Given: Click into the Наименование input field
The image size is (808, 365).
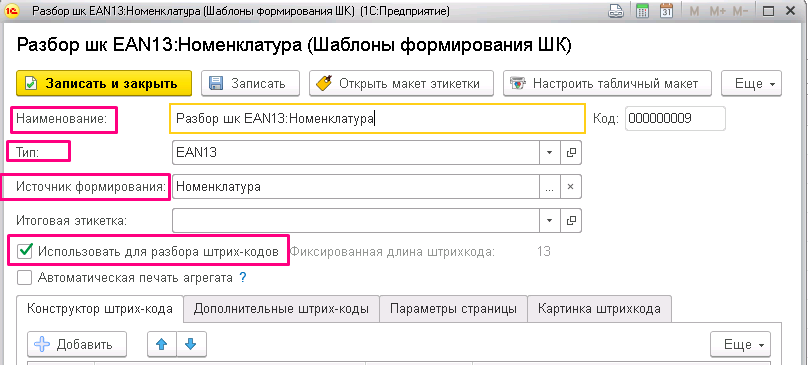Looking at the screenshot, I should tap(377, 119).
